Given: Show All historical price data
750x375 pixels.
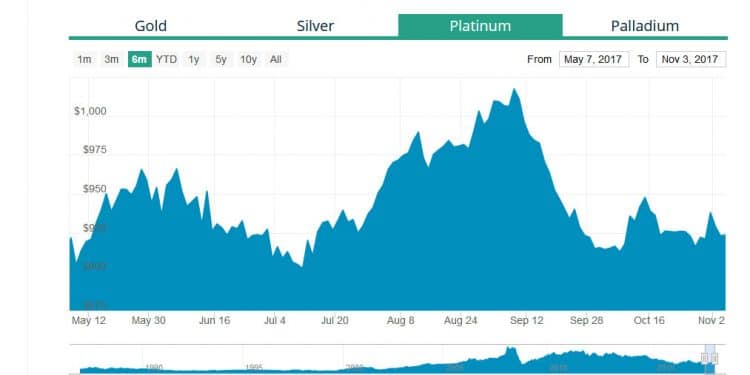Looking at the screenshot, I should tap(276, 59).
